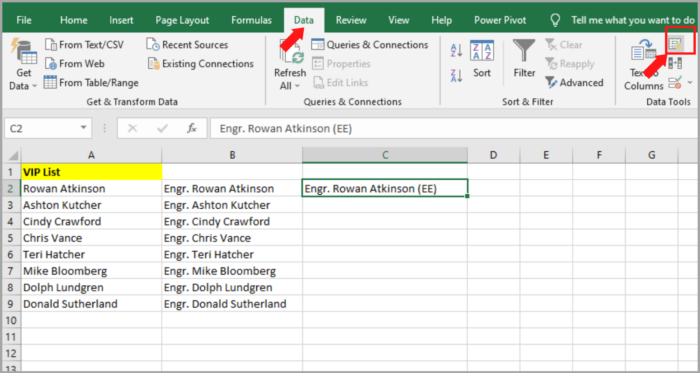
Task: Click the formula bar Enter checkmark
Action: coord(162,128)
